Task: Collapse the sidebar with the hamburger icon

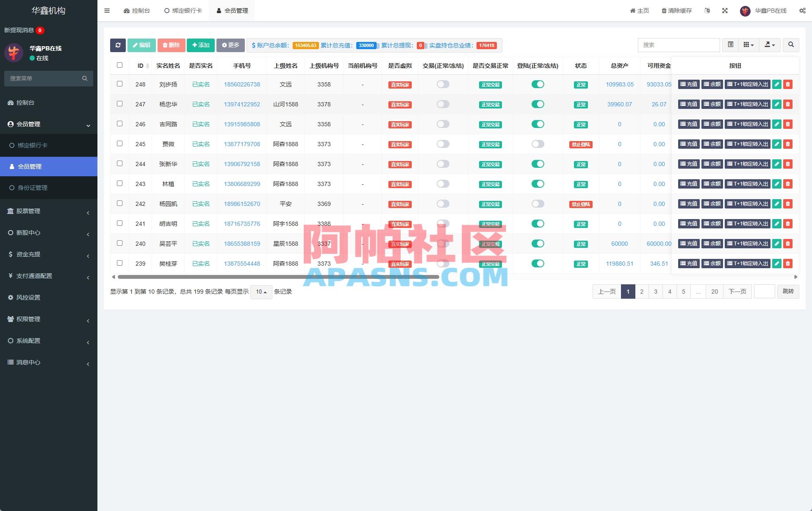Action: click(x=107, y=11)
